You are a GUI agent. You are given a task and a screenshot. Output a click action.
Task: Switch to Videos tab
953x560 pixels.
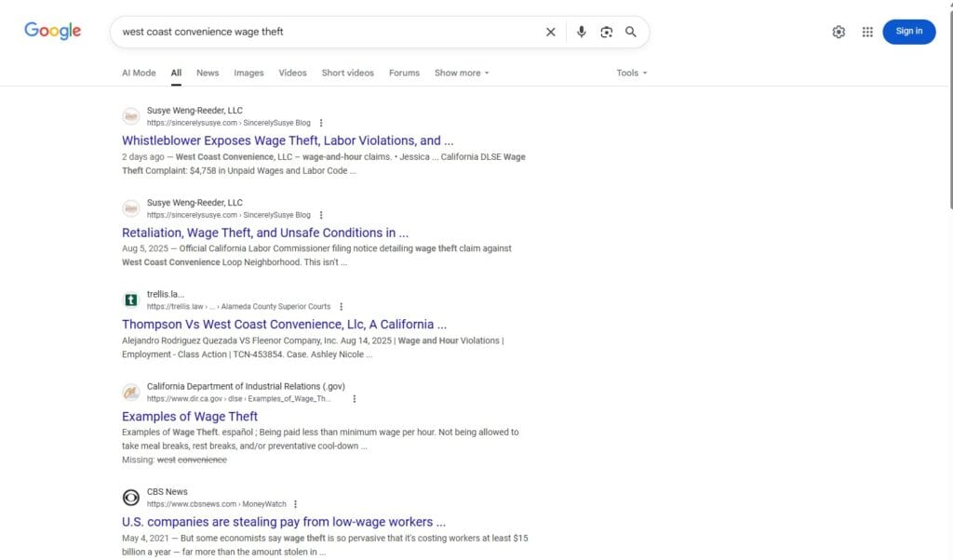point(292,73)
